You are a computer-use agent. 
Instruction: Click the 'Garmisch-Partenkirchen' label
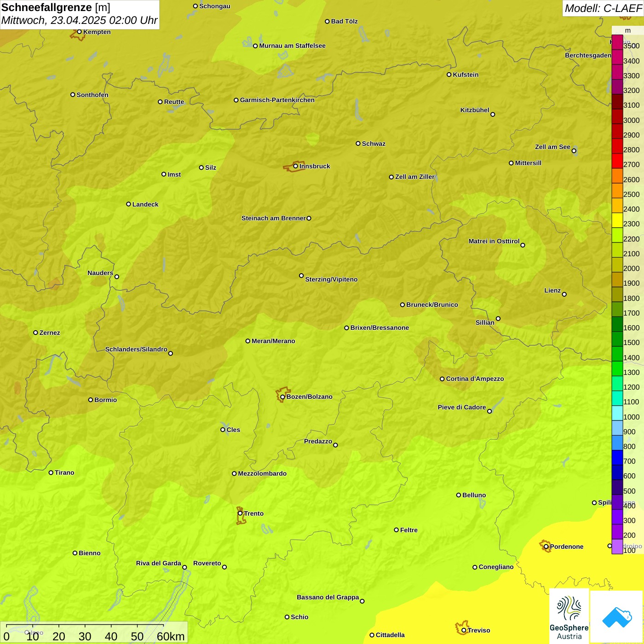click(277, 100)
